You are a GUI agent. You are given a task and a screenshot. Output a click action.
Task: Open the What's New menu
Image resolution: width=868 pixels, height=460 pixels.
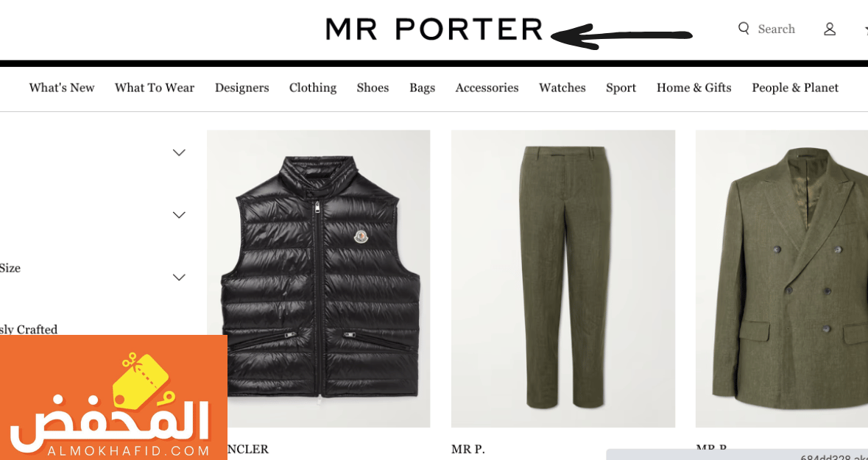tap(62, 88)
